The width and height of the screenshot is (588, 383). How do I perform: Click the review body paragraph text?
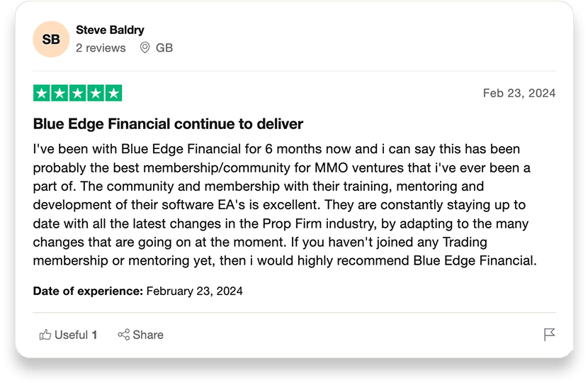(x=285, y=205)
